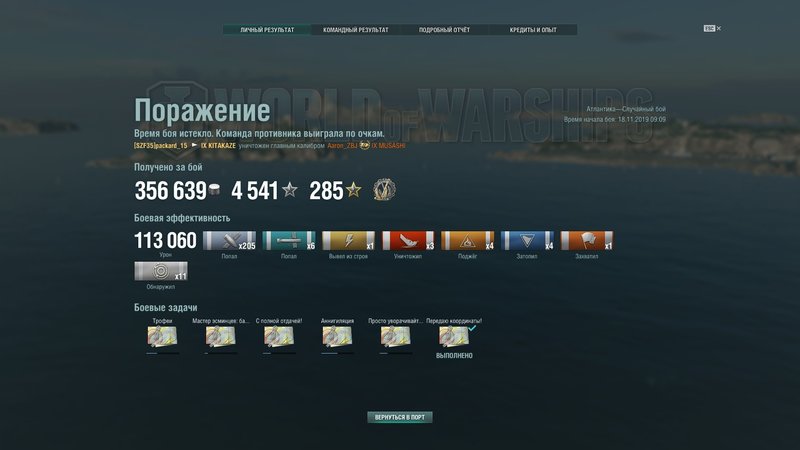The height and width of the screenshot is (450, 800).
Task: Click the achievement medal next to 285
Action: pos(384,190)
